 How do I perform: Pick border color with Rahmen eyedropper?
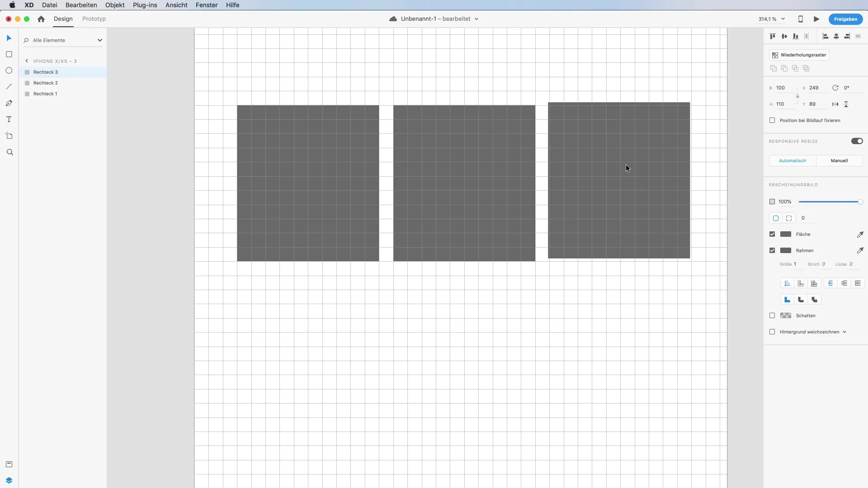click(860, 250)
